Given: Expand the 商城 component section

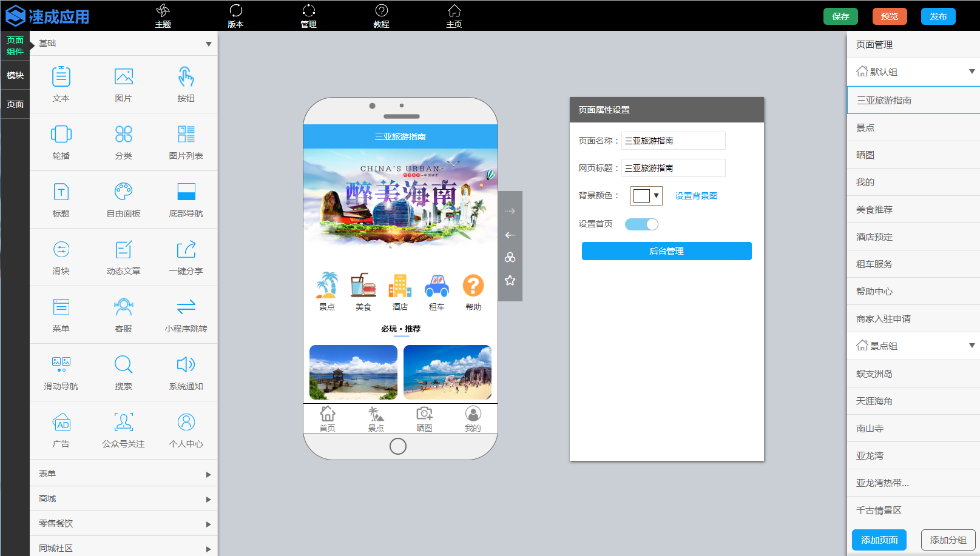Looking at the screenshot, I should pyautogui.click(x=124, y=498).
